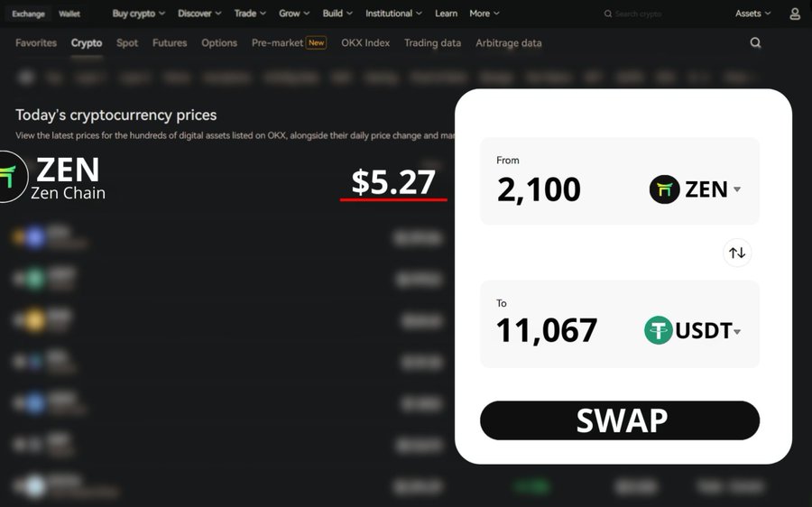Screen dimensions: 812x507
Task: Click the ZEN token logo in From field
Action: coord(664,189)
